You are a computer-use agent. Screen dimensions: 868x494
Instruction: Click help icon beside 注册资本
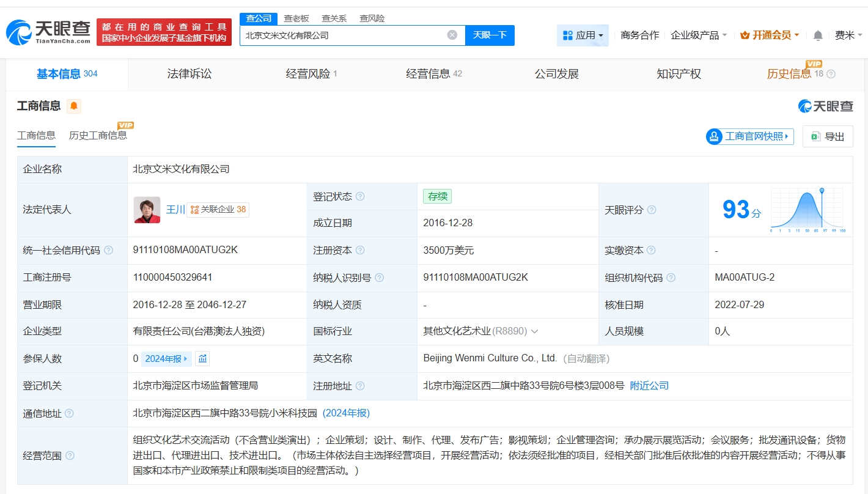(x=360, y=250)
